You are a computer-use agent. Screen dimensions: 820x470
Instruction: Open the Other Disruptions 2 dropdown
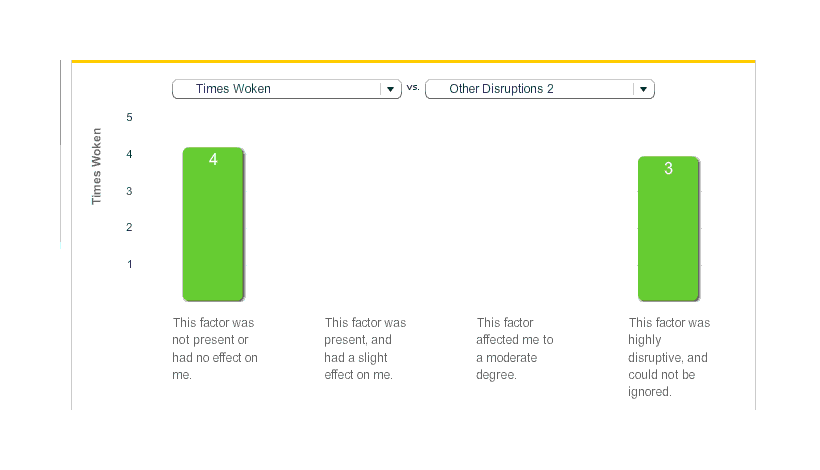pos(530,89)
